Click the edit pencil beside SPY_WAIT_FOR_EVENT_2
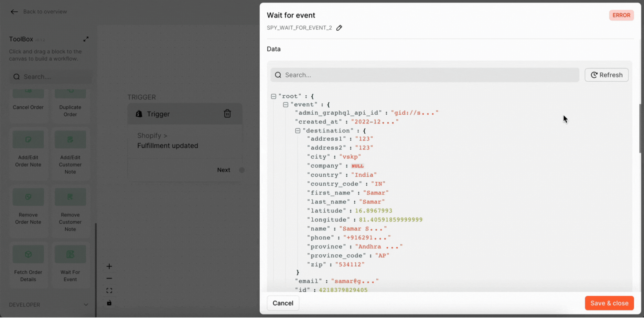644x318 pixels. 339,28
